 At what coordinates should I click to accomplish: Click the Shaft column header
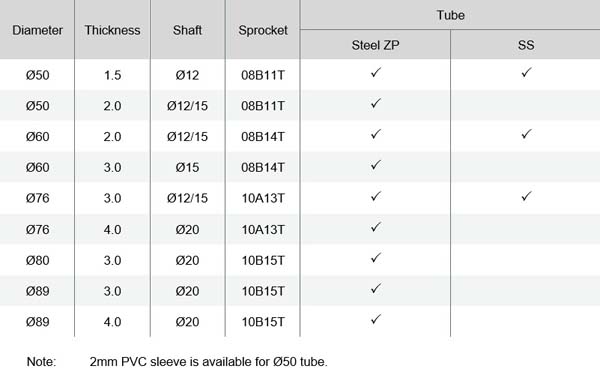(x=187, y=30)
